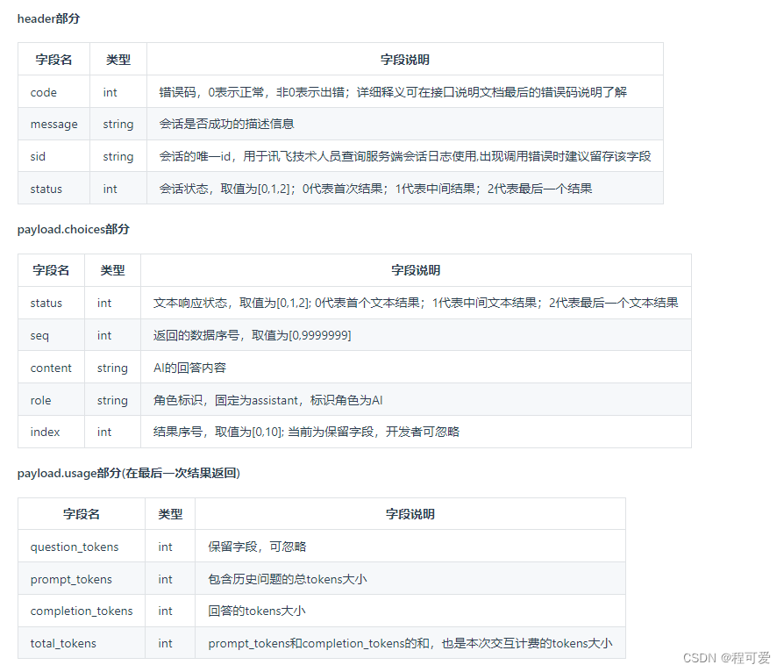This screenshot has height=672, width=784.
Task: Click the 'header部分' heading
Action: (x=48, y=19)
